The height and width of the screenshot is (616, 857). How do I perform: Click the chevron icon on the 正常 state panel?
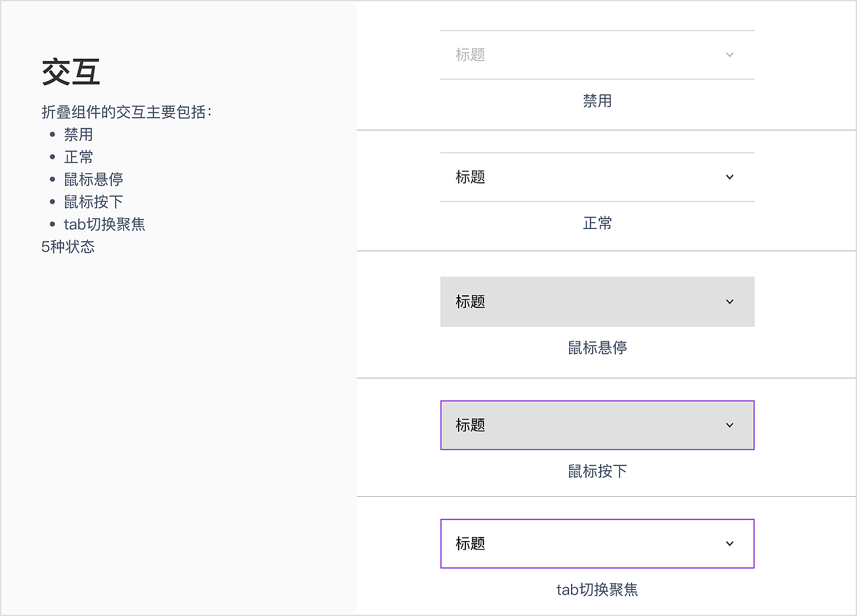pos(729,177)
